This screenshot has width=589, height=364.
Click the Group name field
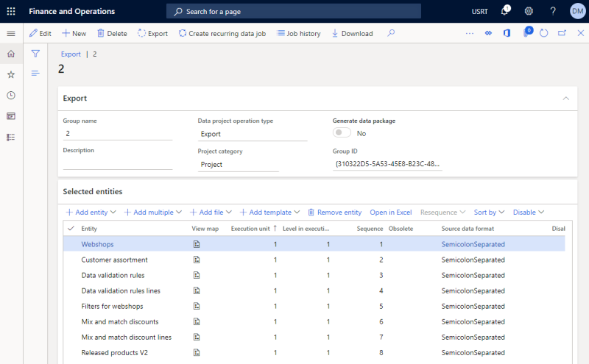click(x=118, y=134)
